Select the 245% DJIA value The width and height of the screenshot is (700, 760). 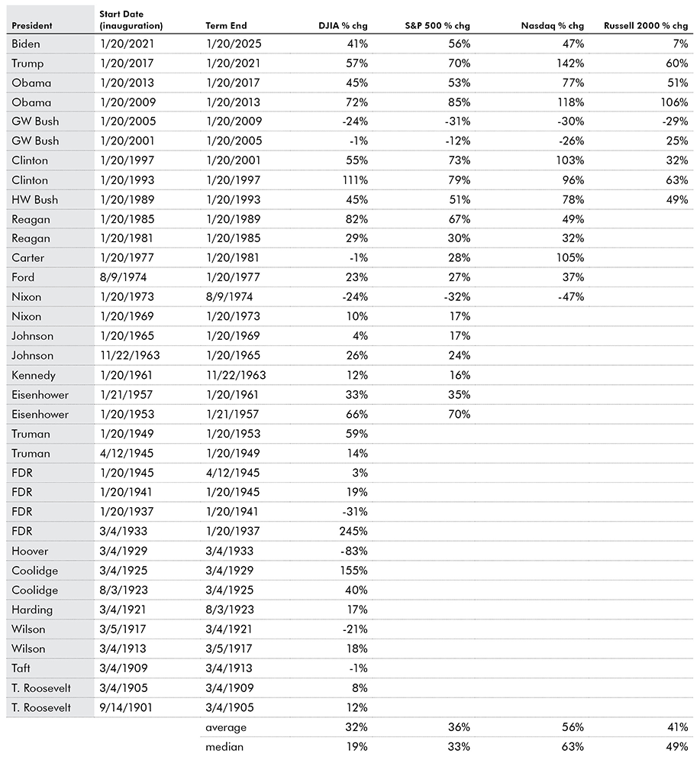[x=353, y=532]
